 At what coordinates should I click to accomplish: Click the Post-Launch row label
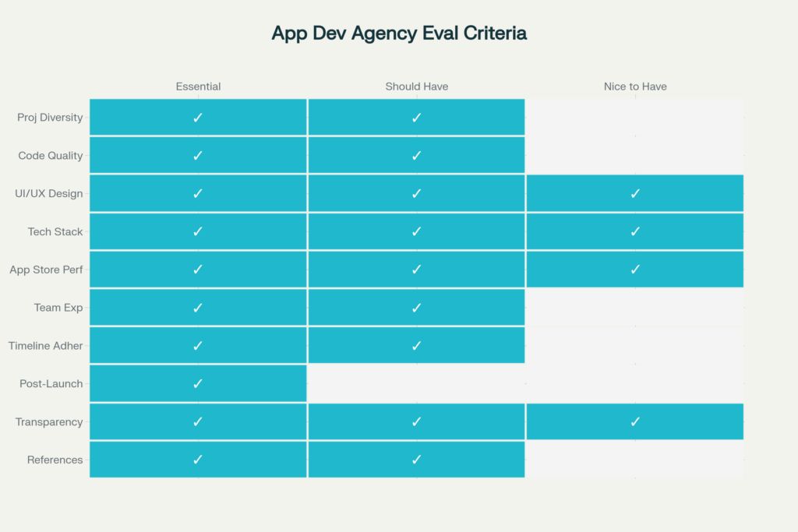pyautogui.click(x=51, y=384)
